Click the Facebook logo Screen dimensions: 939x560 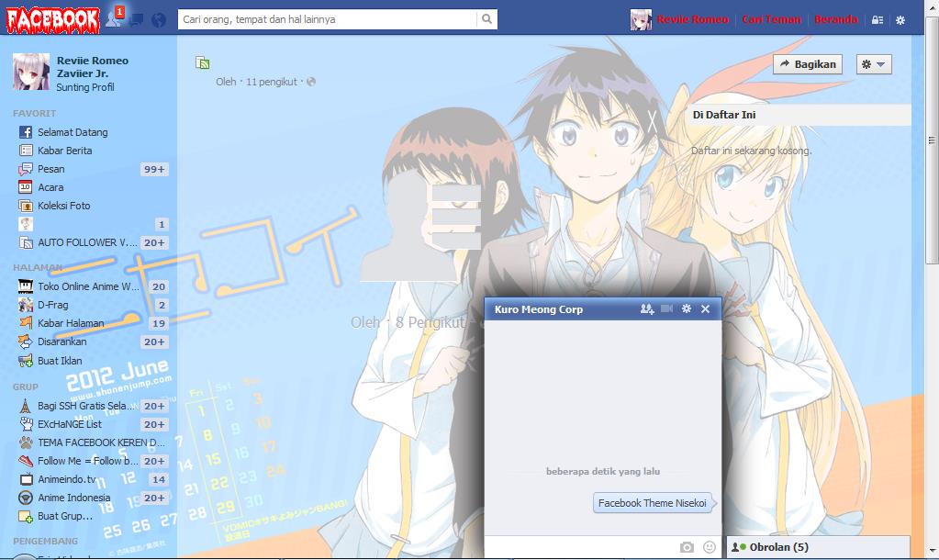click(x=52, y=20)
